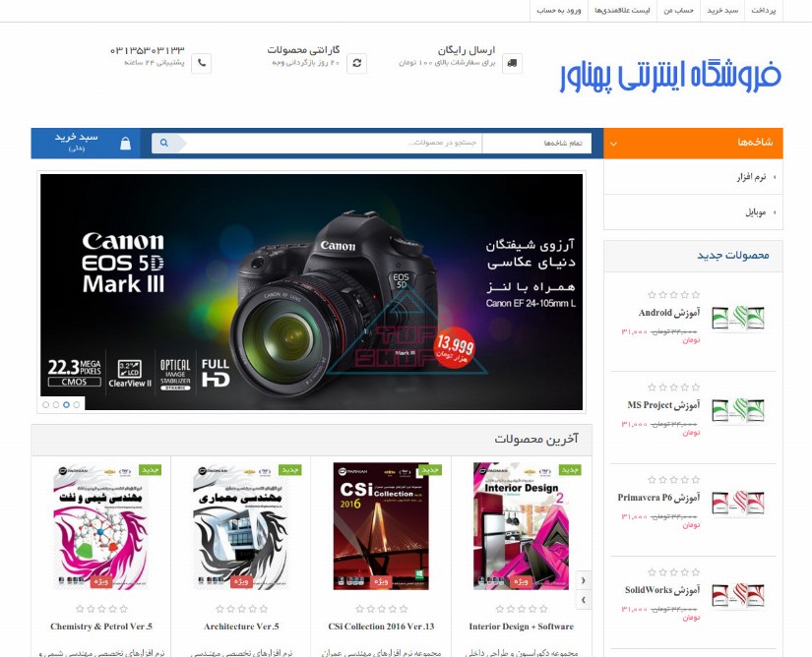Open the پرداخت top menu item
This screenshot has width=812, height=657.
point(764,11)
